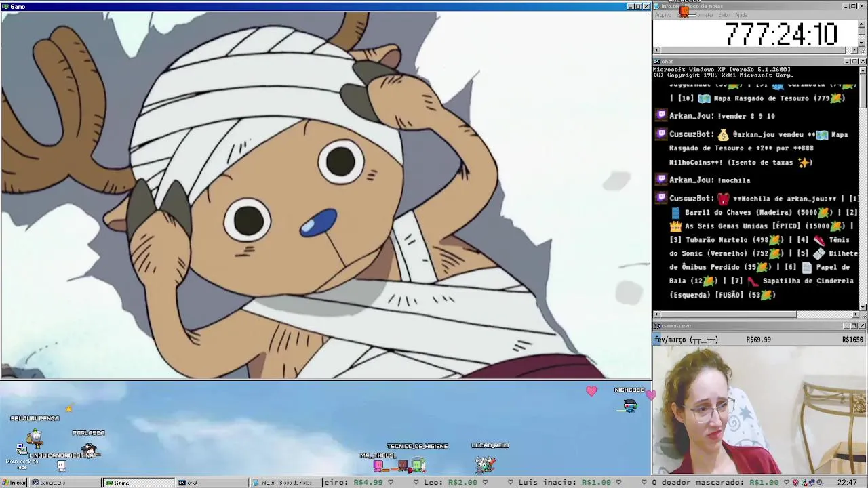This screenshot has height=488, width=868.
Task: Minimize the chat window
Action: click(x=846, y=62)
